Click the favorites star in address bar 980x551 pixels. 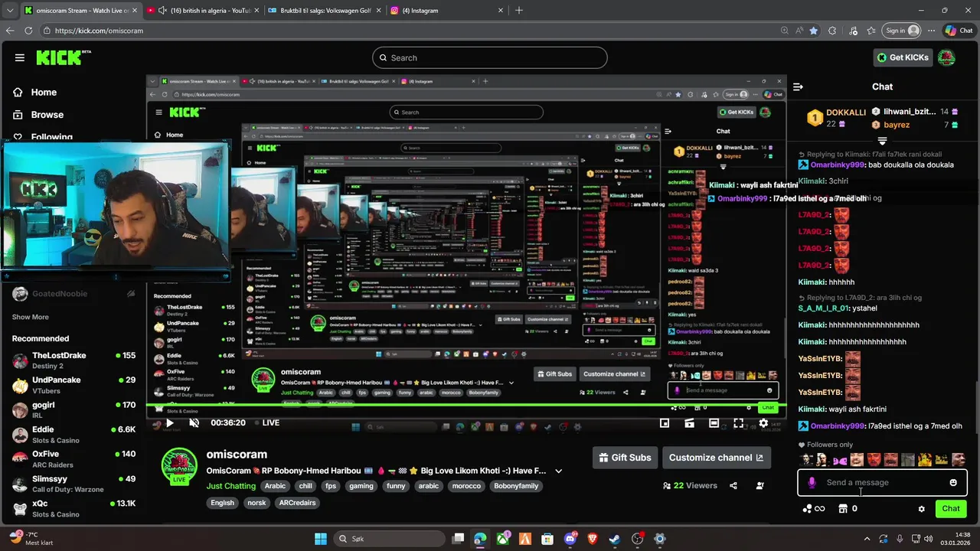(813, 31)
